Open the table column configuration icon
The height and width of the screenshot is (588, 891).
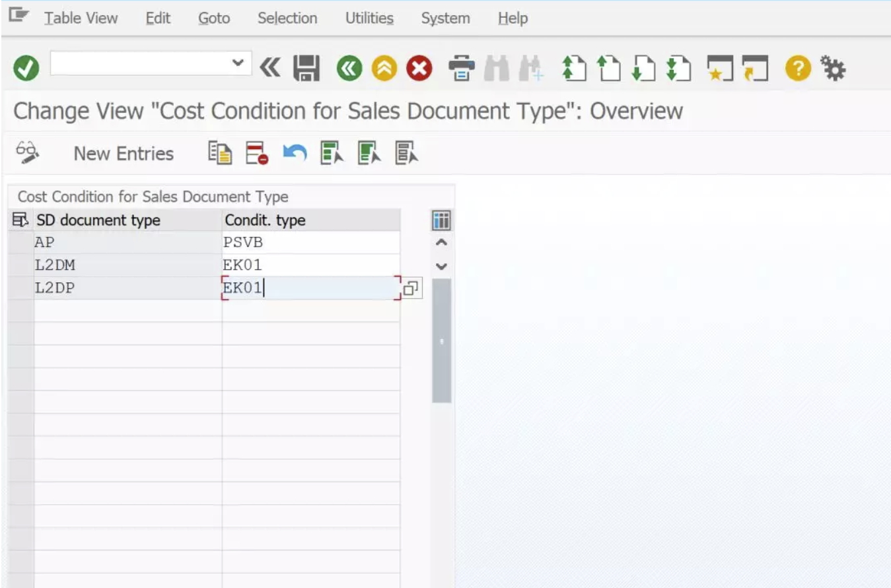coord(441,220)
